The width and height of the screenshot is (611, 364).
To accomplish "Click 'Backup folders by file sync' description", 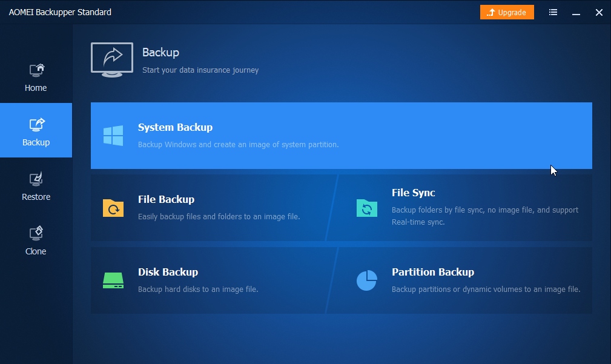I will (485, 216).
